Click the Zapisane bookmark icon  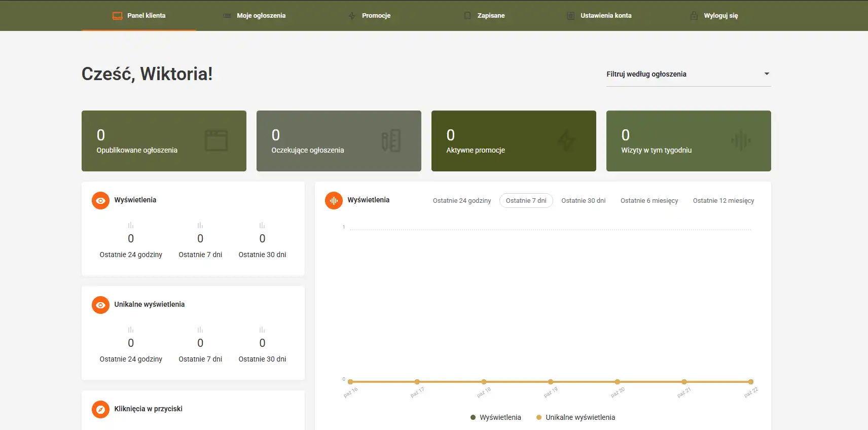pyautogui.click(x=467, y=16)
